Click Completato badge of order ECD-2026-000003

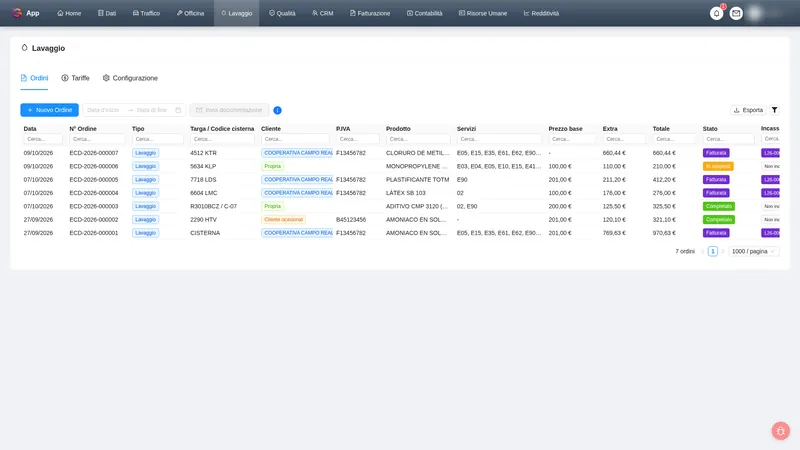click(x=718, y=206)
